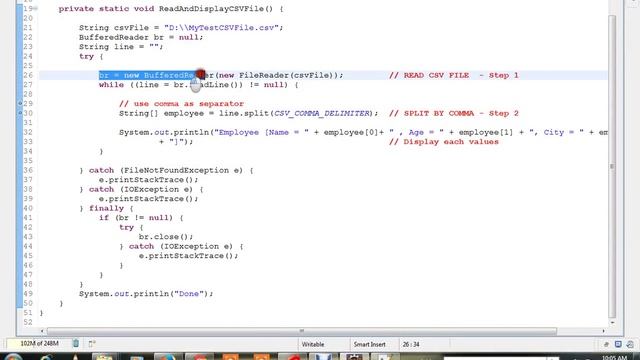Click icon right of garbage collector trash
The height and width of the screenshot is (360, 640).
pos(92,344)
